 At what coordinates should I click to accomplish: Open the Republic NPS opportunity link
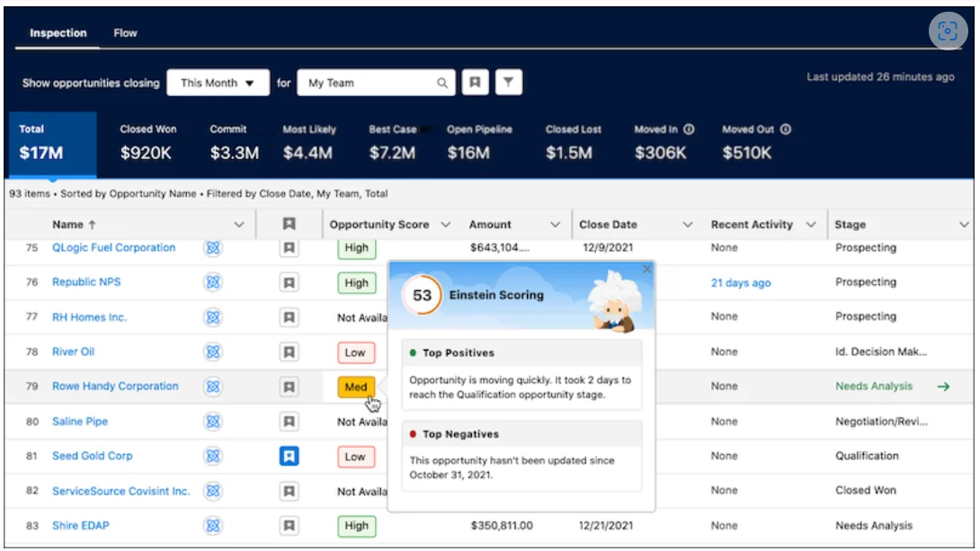click(x=86, y=281)
